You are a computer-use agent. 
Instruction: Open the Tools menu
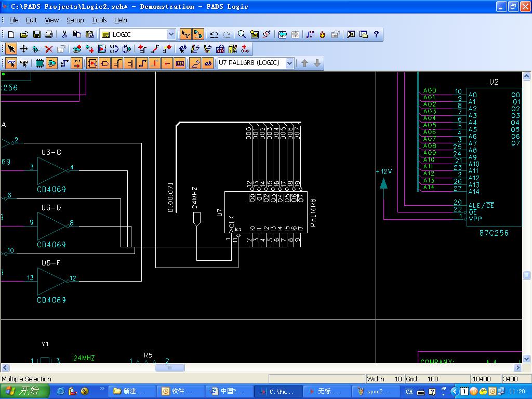(x=99, y=20)
